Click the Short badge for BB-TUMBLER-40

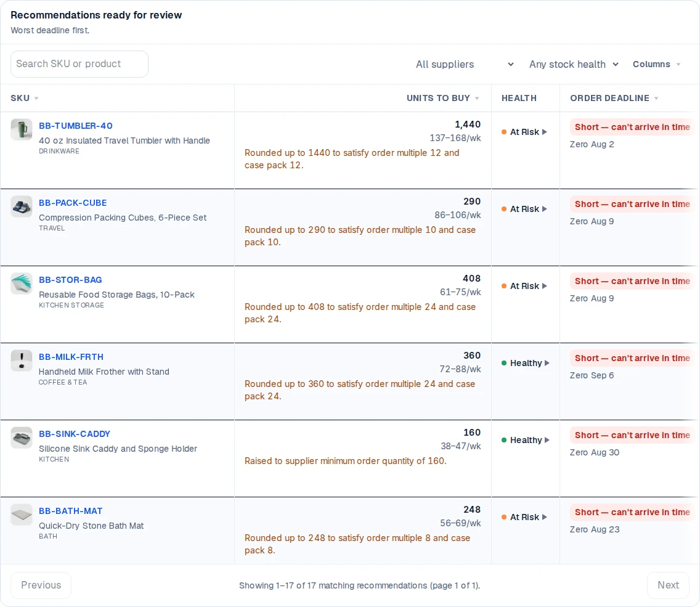pyautogui.click(x=632, y=127)
